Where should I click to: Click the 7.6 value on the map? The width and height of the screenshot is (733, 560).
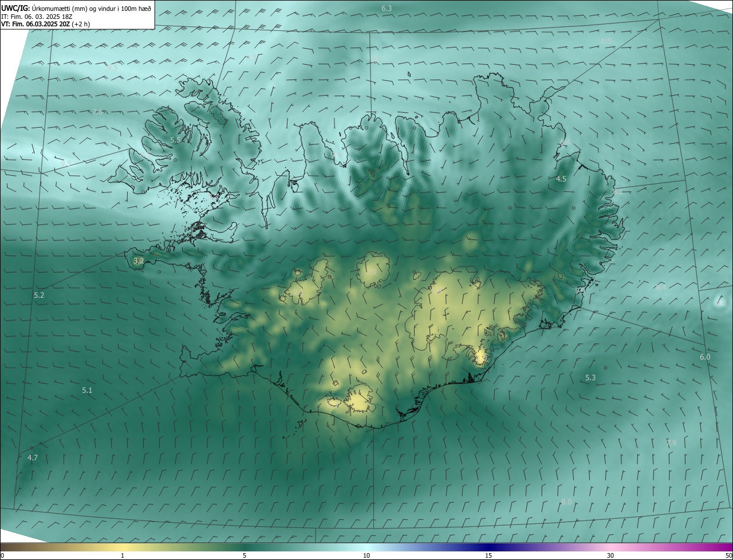tap(98, 112)
